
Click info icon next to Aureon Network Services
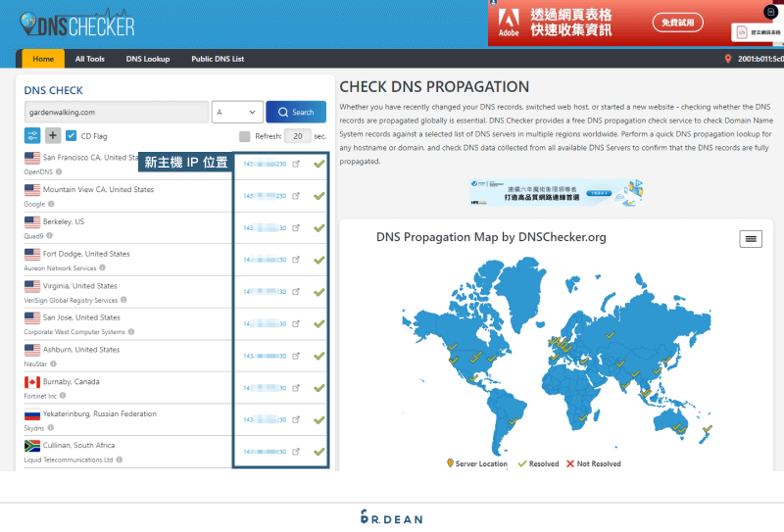coord(103,267)
